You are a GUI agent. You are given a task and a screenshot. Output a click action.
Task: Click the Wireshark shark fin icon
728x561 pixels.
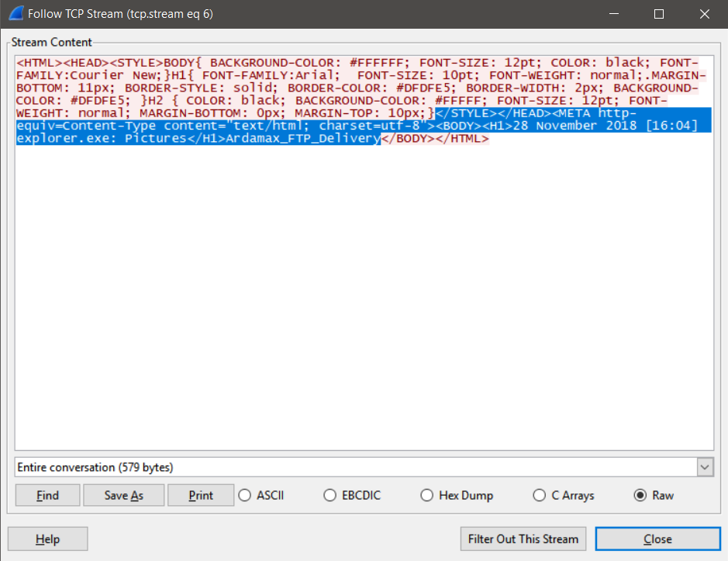click(16, 13)
